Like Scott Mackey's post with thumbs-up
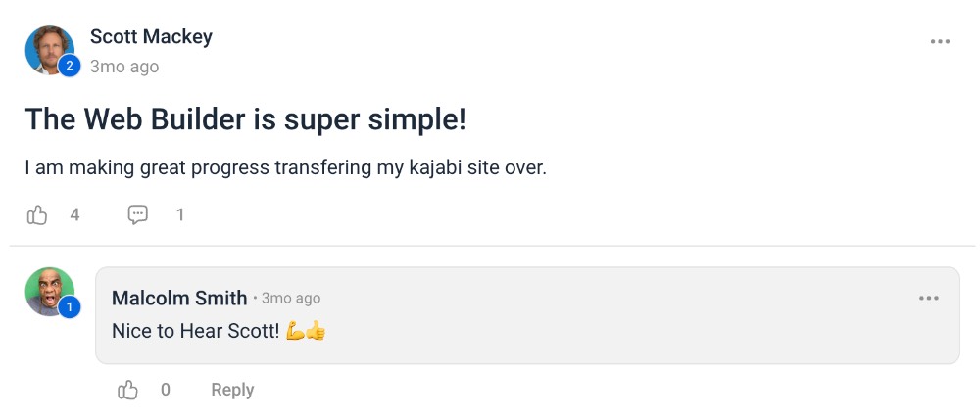This screenshot has width=980, height=420. [37, 214]
